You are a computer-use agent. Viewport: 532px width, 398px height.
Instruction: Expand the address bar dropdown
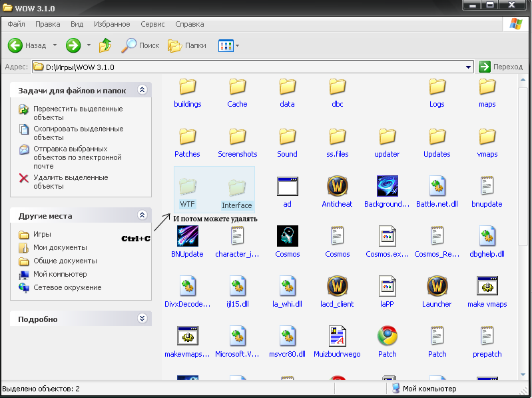click(x=469, y=67)
